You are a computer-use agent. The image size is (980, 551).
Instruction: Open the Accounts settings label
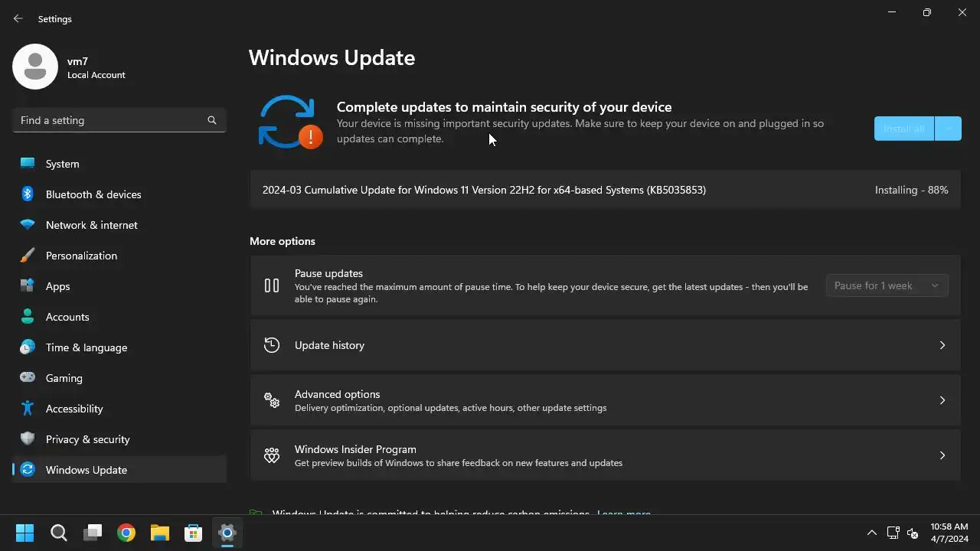(67, 317)
